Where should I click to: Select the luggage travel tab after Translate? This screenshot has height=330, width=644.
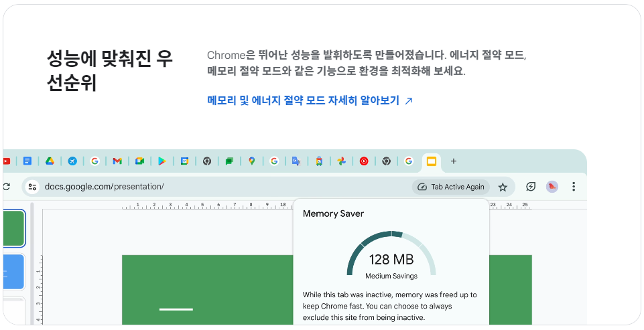[x=319, y=161]
